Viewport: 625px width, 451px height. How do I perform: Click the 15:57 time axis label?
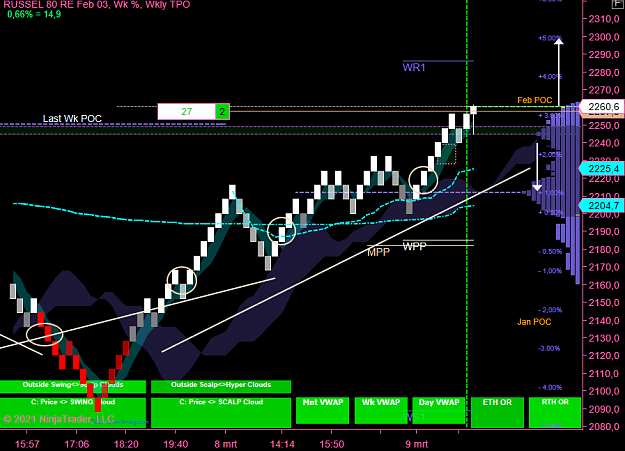[27, 444]
